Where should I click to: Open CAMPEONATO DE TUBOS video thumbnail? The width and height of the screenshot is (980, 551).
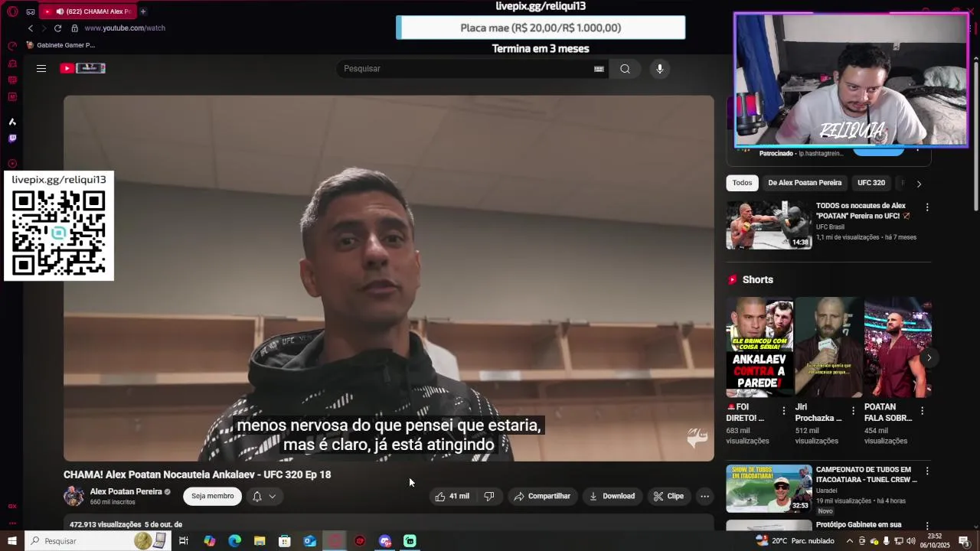[769, 488]
